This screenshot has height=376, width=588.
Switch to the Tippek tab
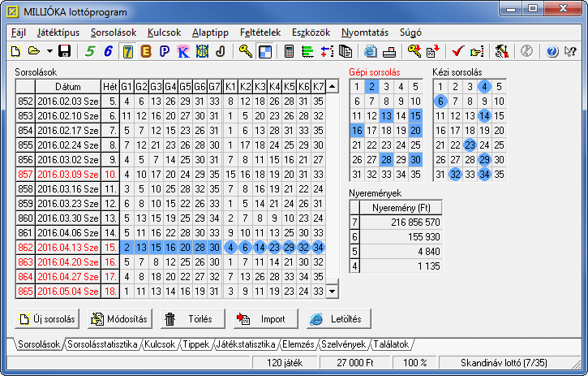[x=195, y=344]
